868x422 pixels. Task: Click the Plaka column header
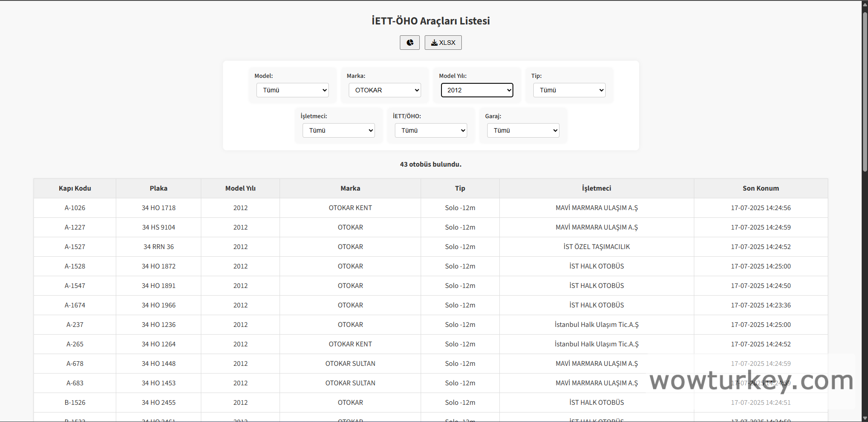point(158,188)
